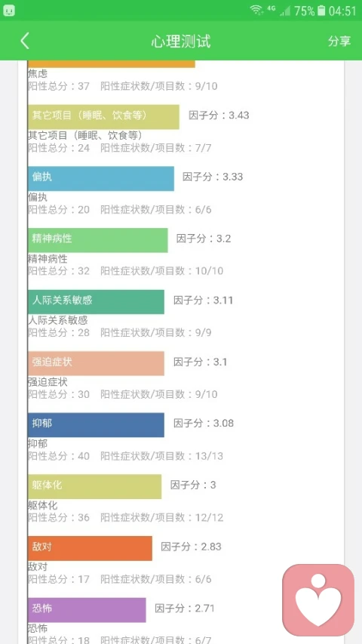Select the 恐怖 purple bar

point(87,609)
